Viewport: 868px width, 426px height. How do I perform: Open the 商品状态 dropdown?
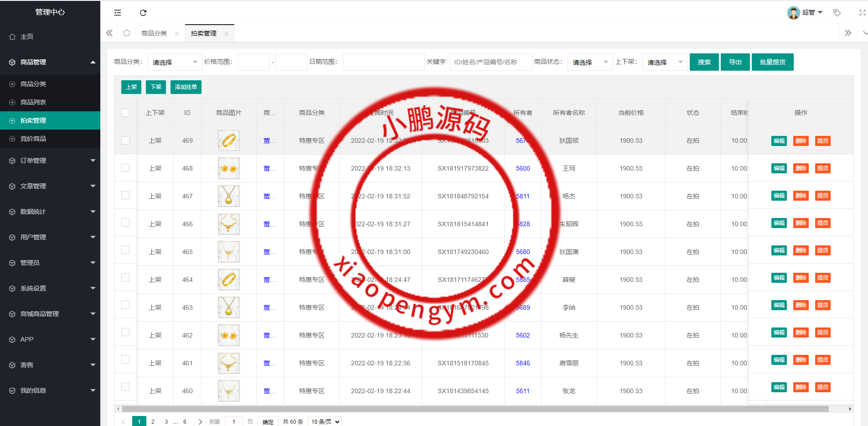click(590, 62)
